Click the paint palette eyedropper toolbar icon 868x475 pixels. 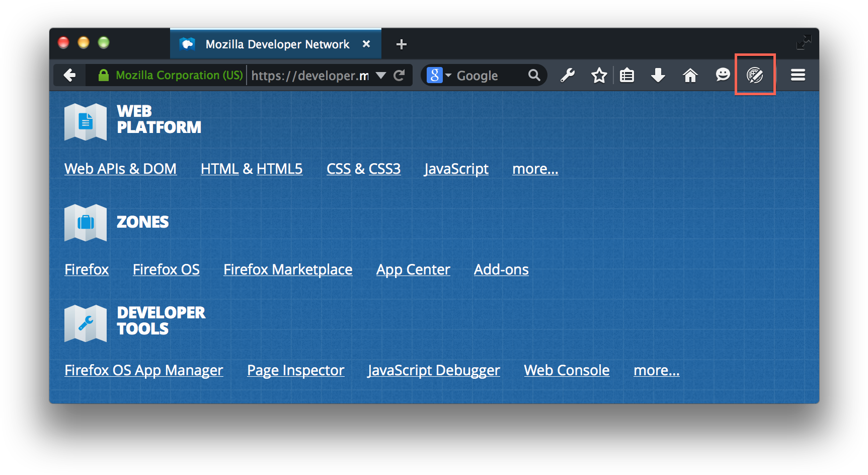[755, 75]
